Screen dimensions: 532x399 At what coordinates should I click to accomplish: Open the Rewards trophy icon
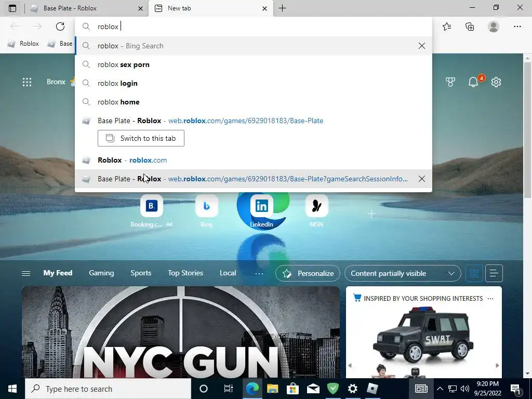pos(450,82)
